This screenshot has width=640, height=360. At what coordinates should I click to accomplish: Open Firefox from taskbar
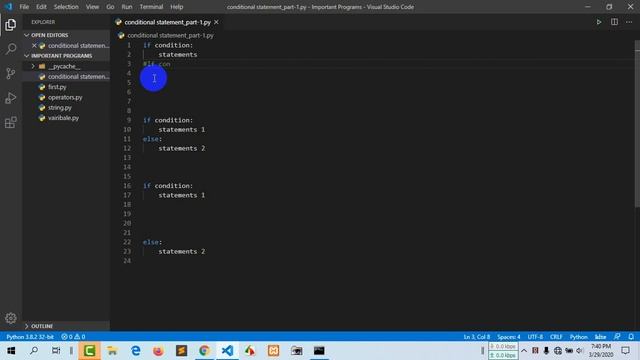(158, 351)
